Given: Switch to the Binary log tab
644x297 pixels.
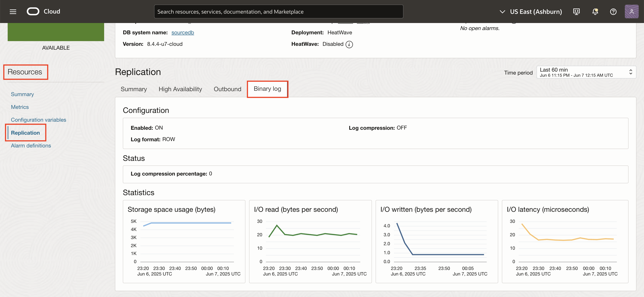Looking at the screenshot, I should point(267,89).
